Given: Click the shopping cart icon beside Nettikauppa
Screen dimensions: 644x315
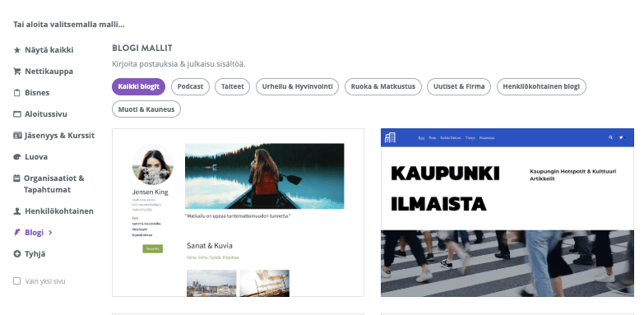Looking at the screenshot, I should (16, 72).
